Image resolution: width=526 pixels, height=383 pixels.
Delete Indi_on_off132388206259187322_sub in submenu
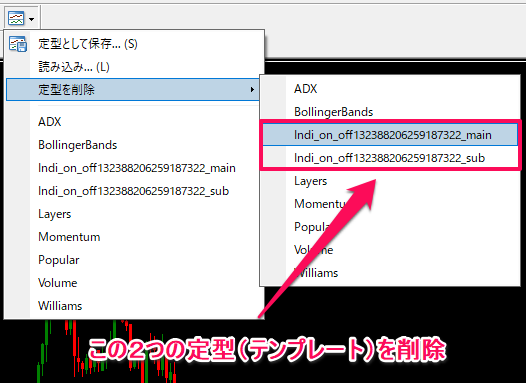[x=390, y=158]
